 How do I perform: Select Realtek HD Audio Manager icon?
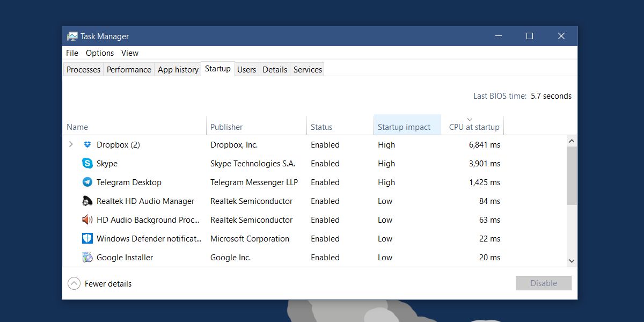87,201
